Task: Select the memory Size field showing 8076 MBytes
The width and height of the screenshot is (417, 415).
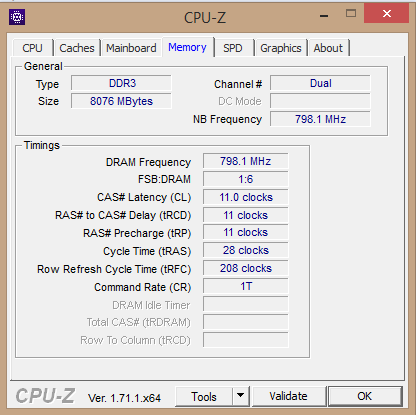Action: (x=121, y=101)
